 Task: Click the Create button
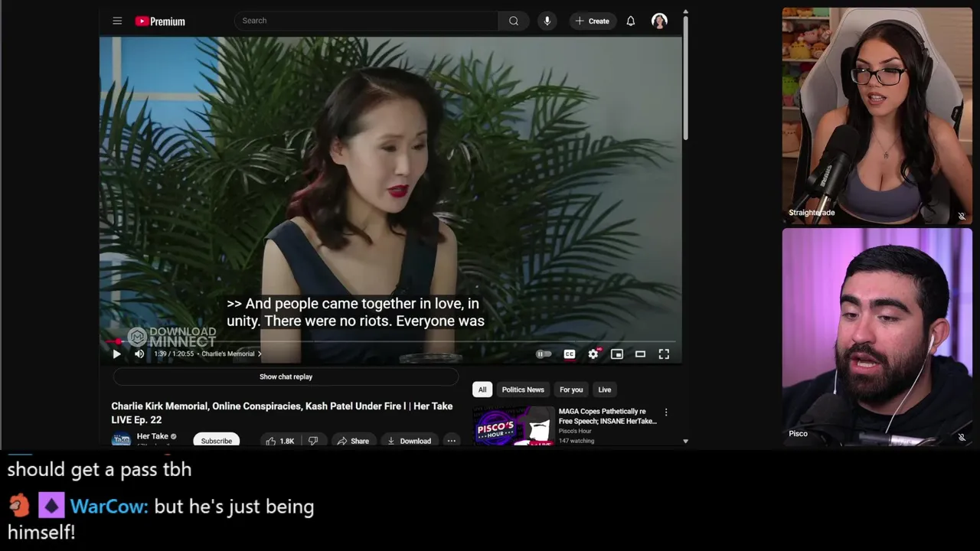[593, 21]
